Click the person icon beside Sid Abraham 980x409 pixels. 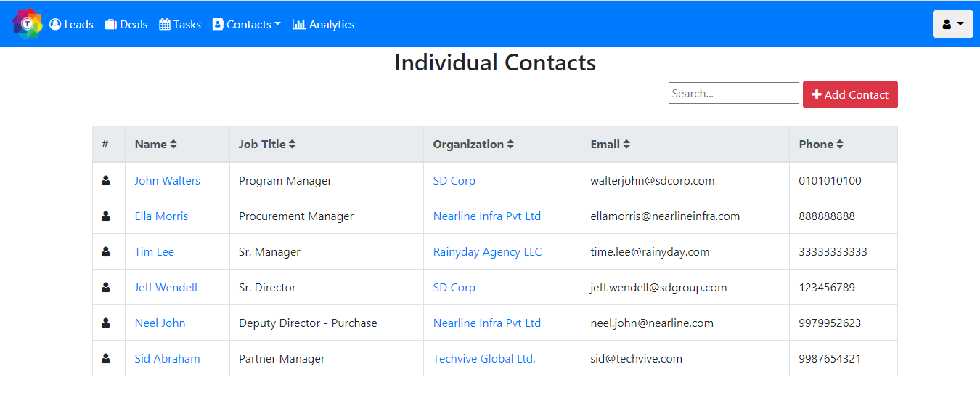(x=106, y=358)
